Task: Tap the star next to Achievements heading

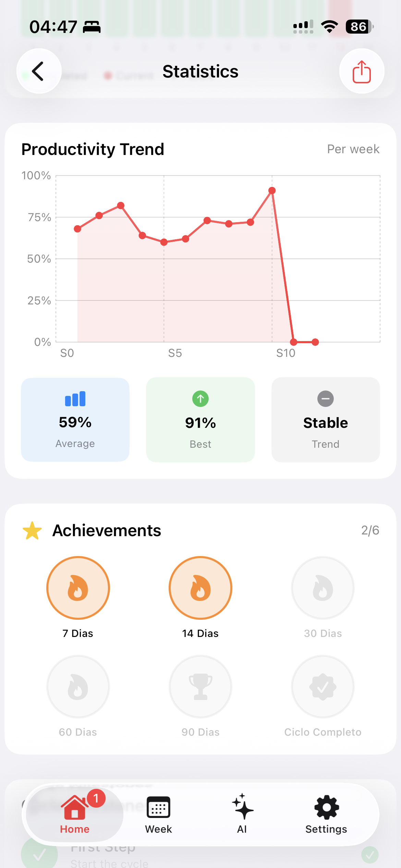Action: (32, 530)
